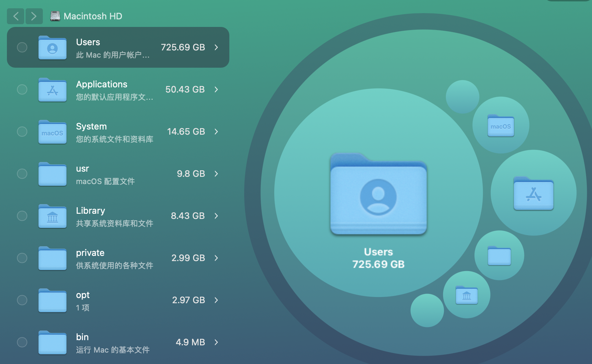Select the large Users bubble in the chart

pos(379,193)
